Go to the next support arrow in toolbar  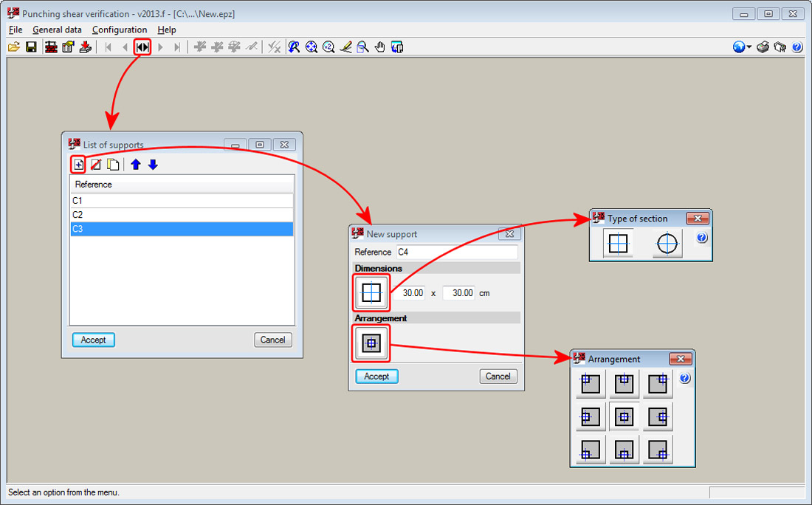coord(160,47)
